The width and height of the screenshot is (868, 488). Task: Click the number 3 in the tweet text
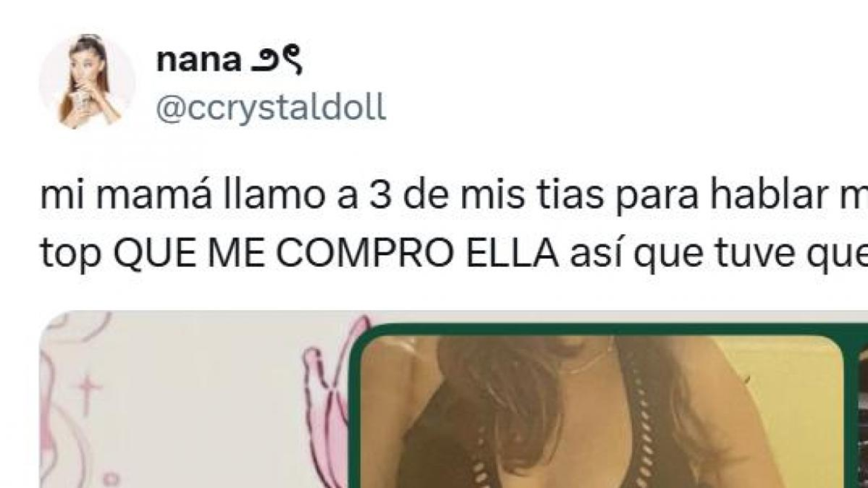point(381,197)
